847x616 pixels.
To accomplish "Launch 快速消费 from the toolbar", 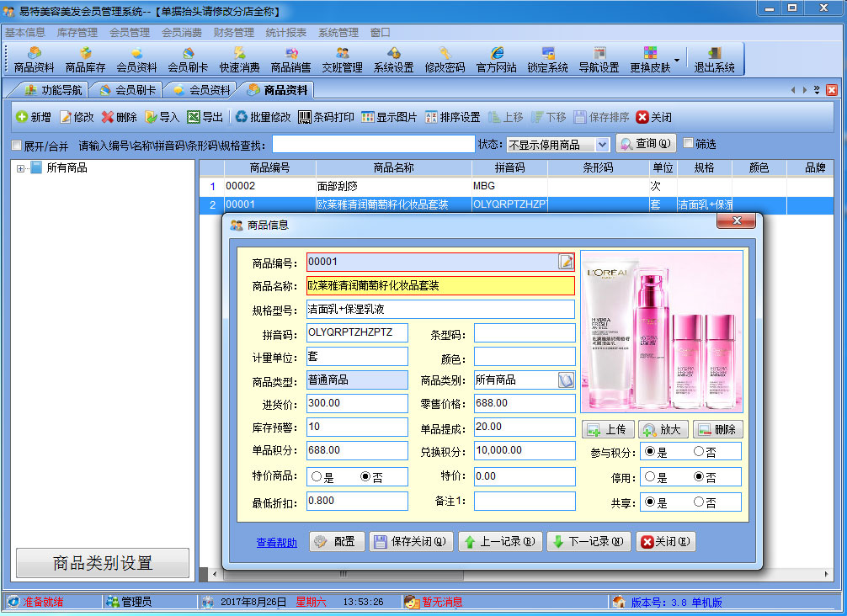I will [239, 60].
